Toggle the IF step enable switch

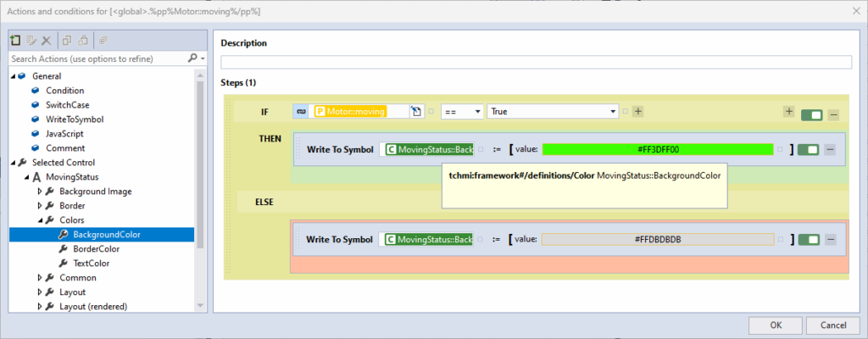point(811,115)
